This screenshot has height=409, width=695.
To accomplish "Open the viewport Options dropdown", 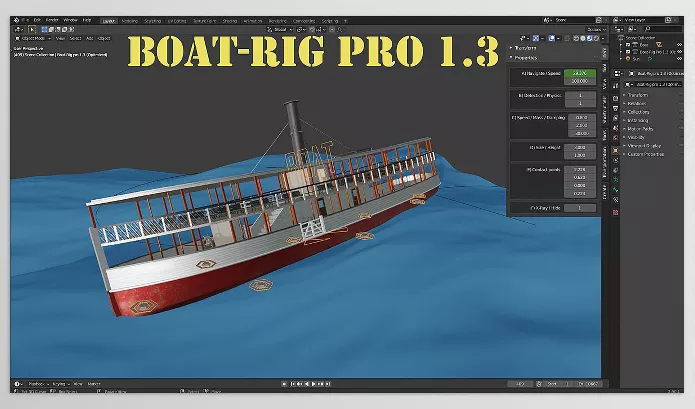I will (x=596, y=30).
